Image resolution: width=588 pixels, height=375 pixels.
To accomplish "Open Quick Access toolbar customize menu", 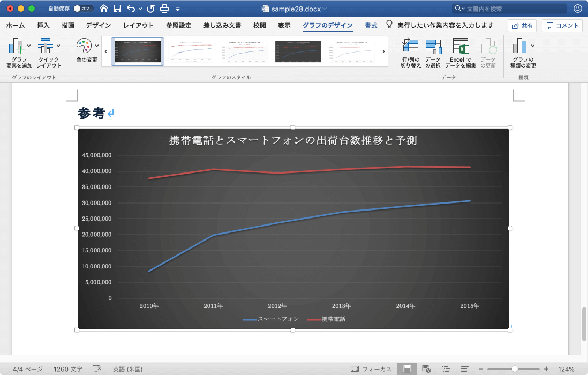I will (178, 9).
